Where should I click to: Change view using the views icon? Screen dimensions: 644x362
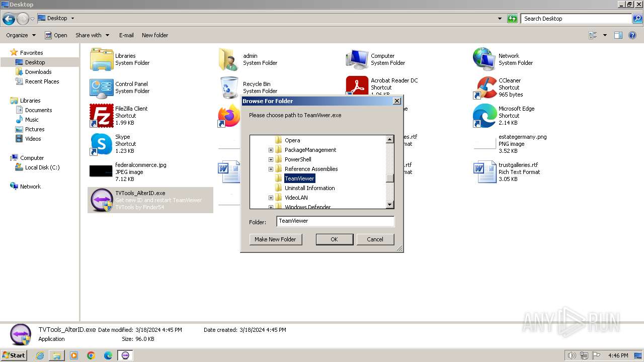tap(593, 35)
